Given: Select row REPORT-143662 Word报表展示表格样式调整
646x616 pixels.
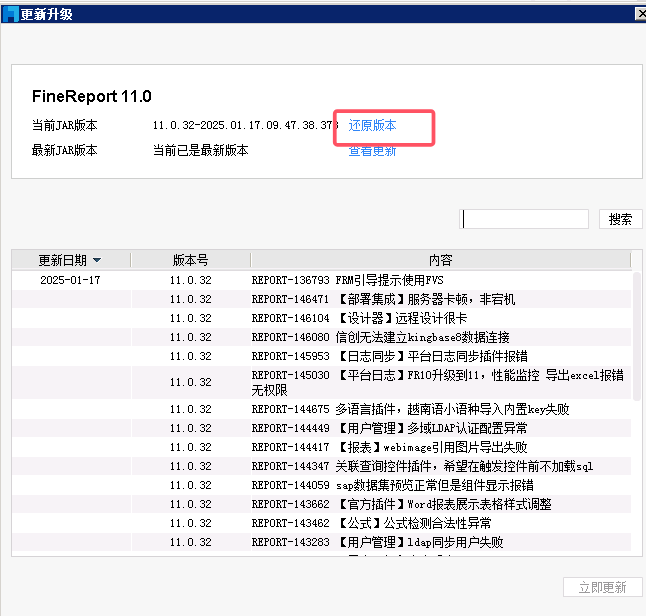Looking at the screenshot, I should pyautogui.click(x=321, y=504).
